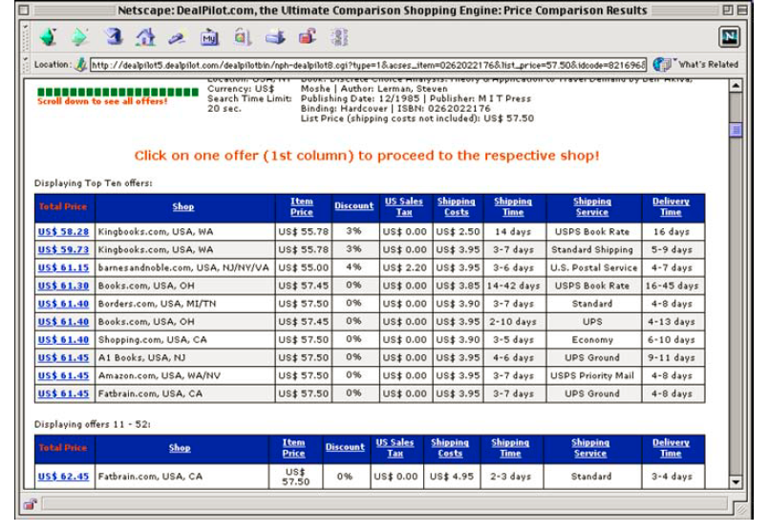Sort Top Ten table by Delivery Time
769x532 pixels.
click(671, 207)
